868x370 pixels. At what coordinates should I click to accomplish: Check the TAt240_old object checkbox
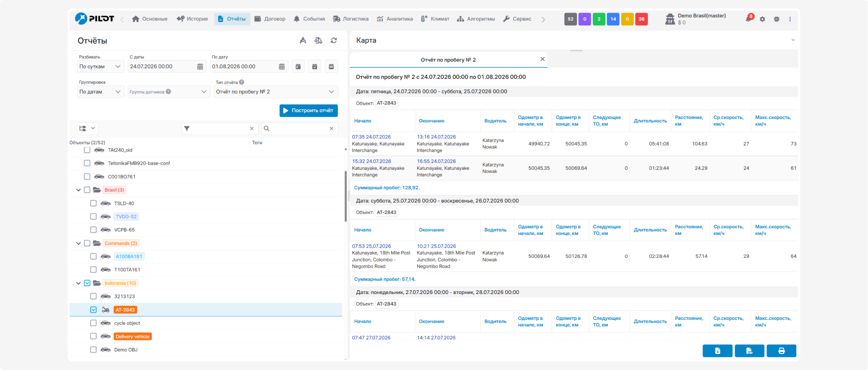87,150
